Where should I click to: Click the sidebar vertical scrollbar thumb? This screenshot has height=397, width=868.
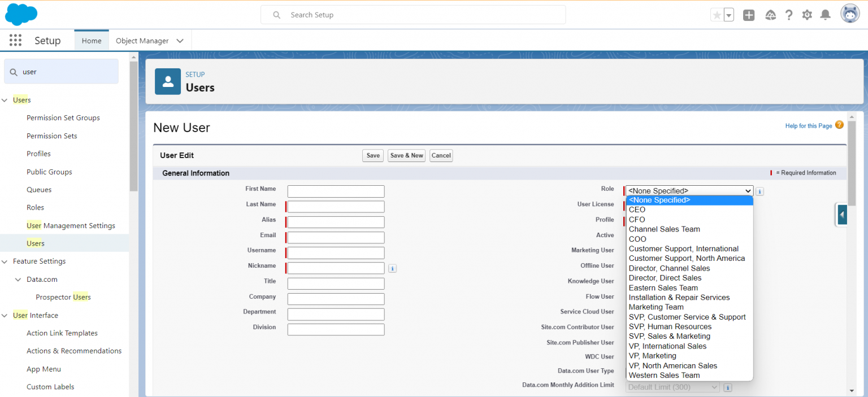click(x=133, y=126)
